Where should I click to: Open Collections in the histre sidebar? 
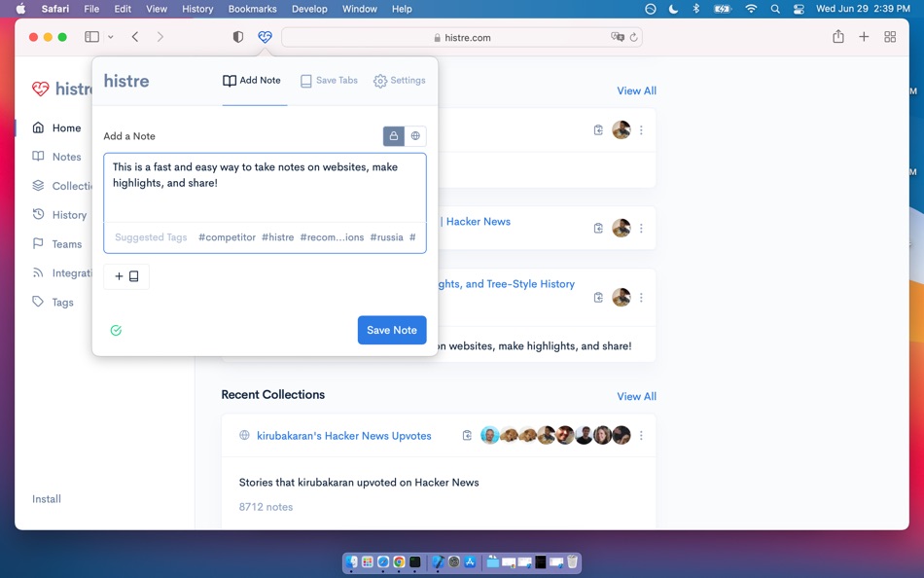pos(62,186)
